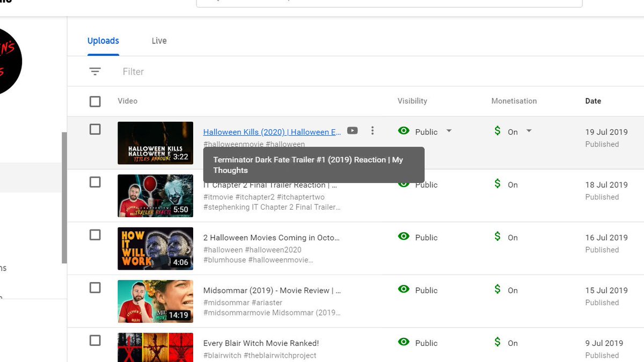Select checkbox for Midsommar movie review
The height and width of the screenshot is (362, 644).
pyautogui.click(x=95, y=288)
